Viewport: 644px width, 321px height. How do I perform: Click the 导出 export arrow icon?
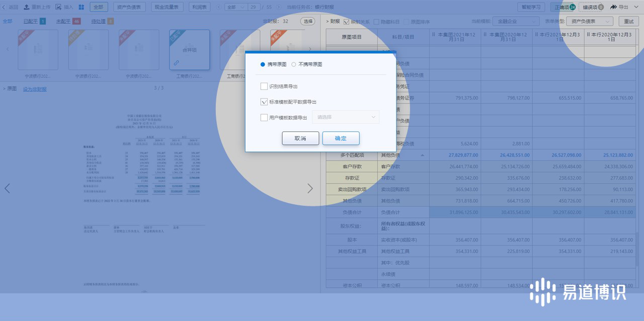coord(613,7)
